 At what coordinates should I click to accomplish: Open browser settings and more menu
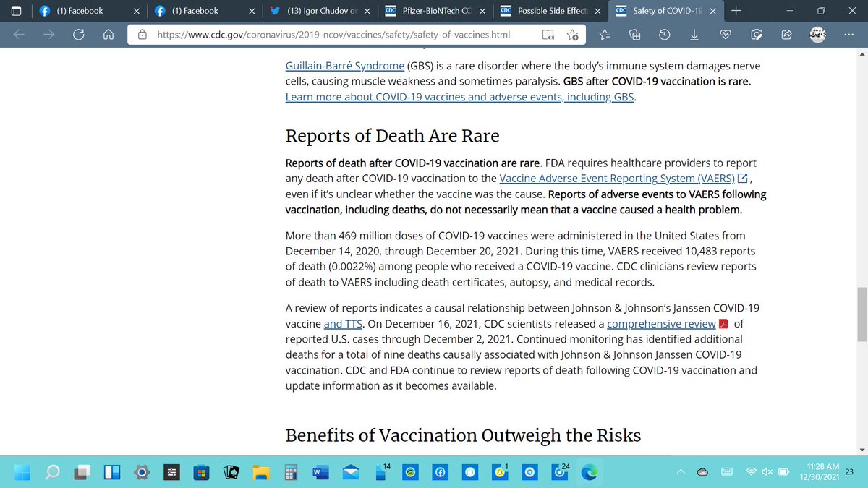pyautogui.click(x=848, y=35)
